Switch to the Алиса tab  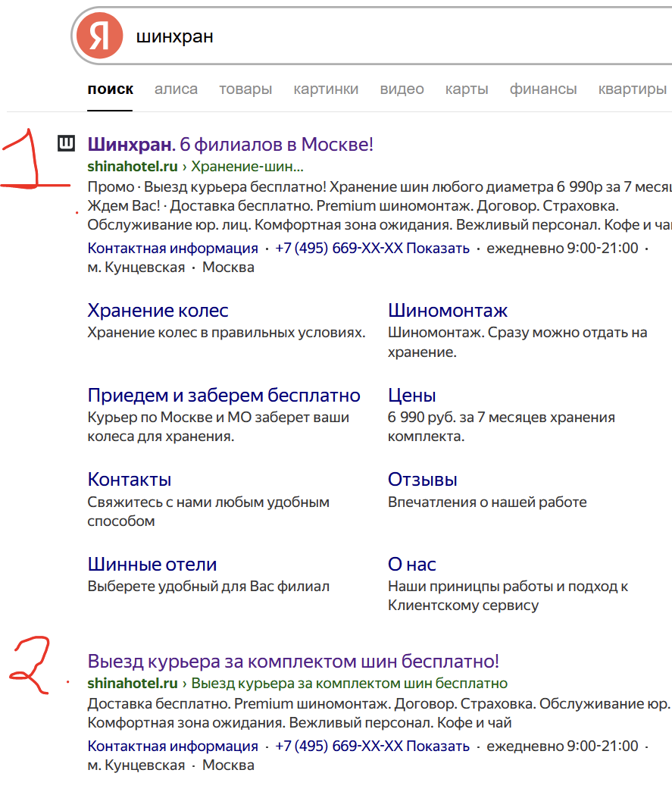(176, 89)
